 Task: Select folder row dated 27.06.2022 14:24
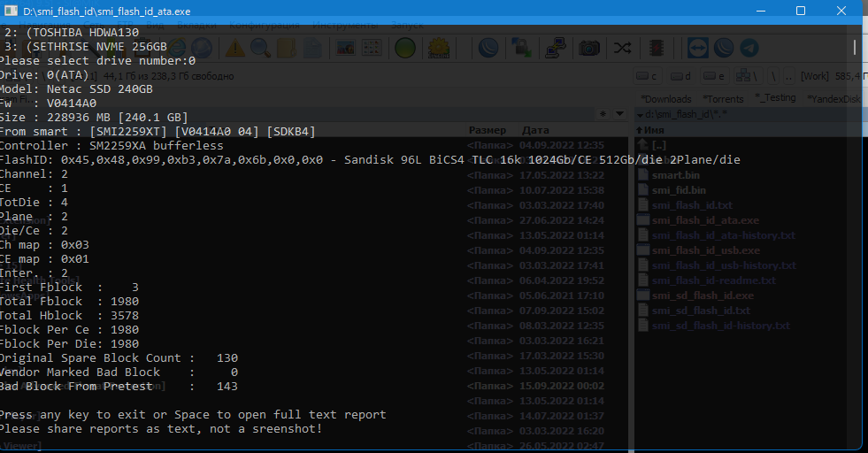[x=536, y=220]
